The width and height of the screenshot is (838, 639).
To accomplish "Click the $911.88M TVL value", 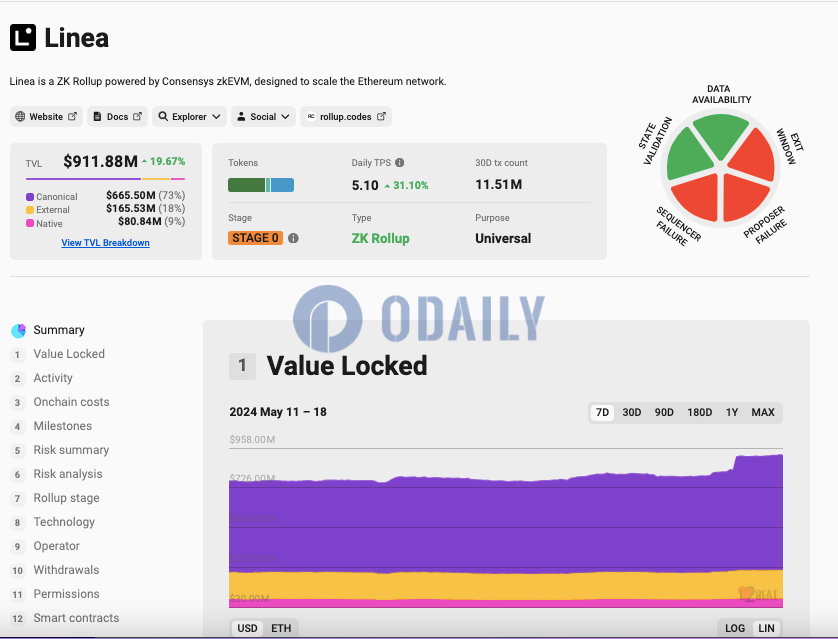I will click(x=100, y=161).
